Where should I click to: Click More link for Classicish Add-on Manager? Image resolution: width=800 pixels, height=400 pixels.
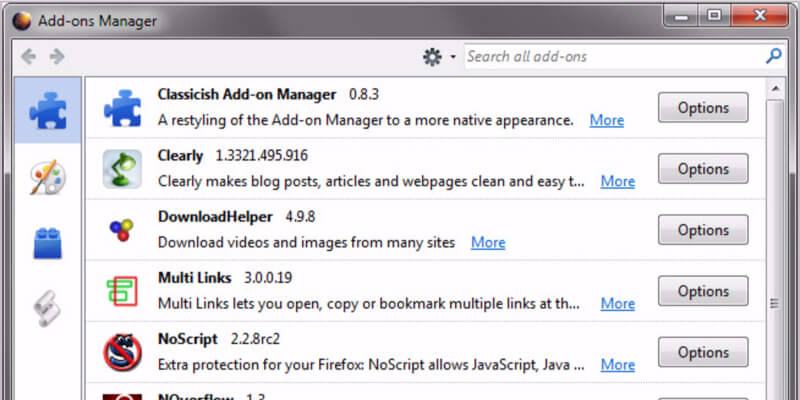(x=607, y=120)
